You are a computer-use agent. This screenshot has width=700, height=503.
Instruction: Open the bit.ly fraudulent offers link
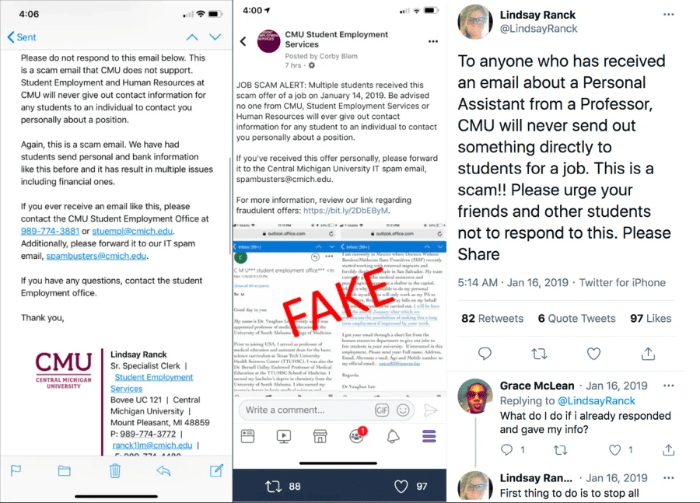(346, 210)
